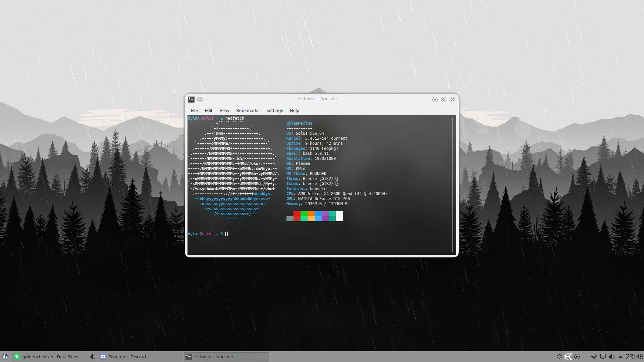Open the View menu

224,110
